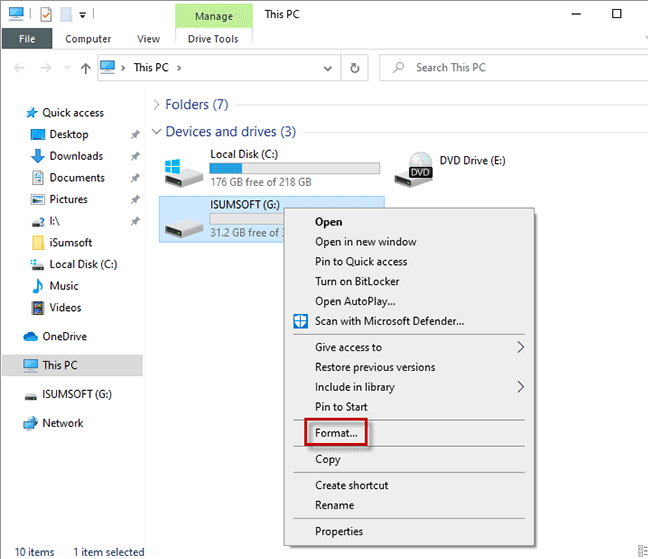The height and width of the screenshot is (559, 648).
Task: Open OneDrive in the navigation pane
Action: 64,336
